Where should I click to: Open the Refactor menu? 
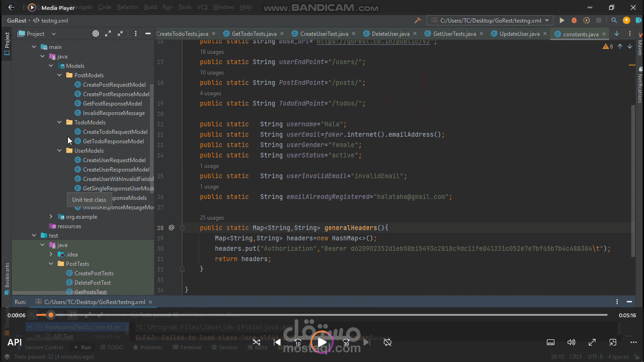(128, 7)
